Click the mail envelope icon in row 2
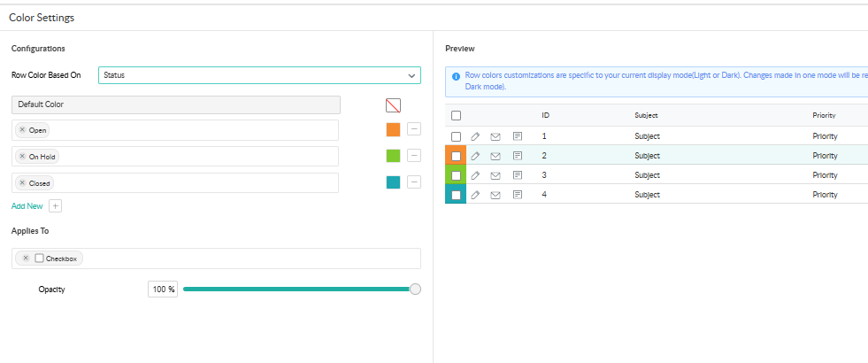The height and width of the screenshot is (363, 868). click(495, 156)
